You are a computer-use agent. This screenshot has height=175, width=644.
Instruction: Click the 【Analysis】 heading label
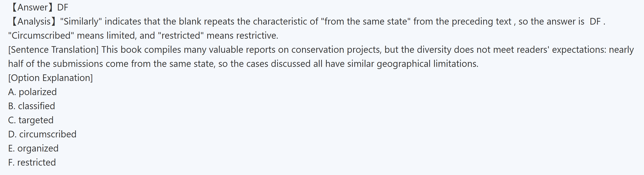point(33,22)
